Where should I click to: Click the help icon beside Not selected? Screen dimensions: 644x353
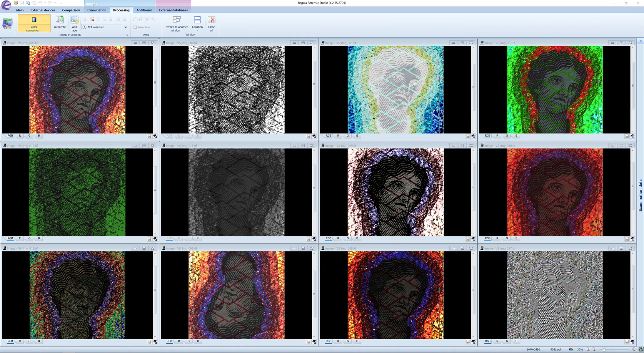coord(84,27)
